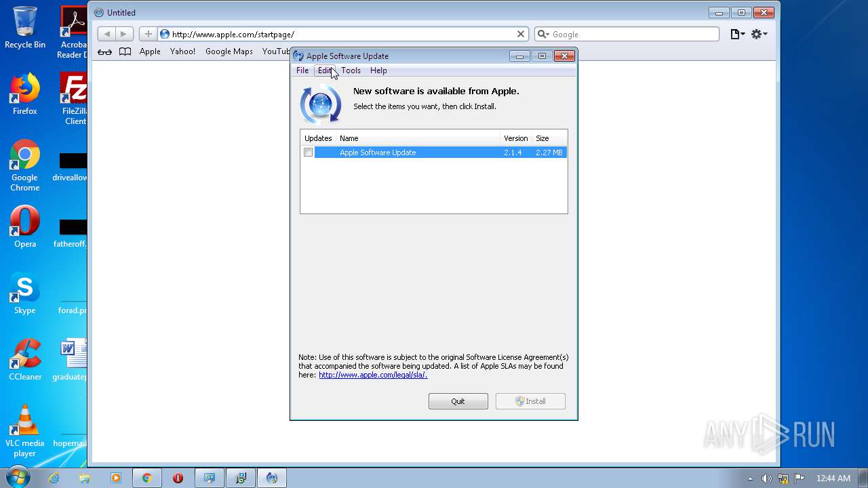Open the Tools menu in Apple Software Update

click(x=351, y=70)
